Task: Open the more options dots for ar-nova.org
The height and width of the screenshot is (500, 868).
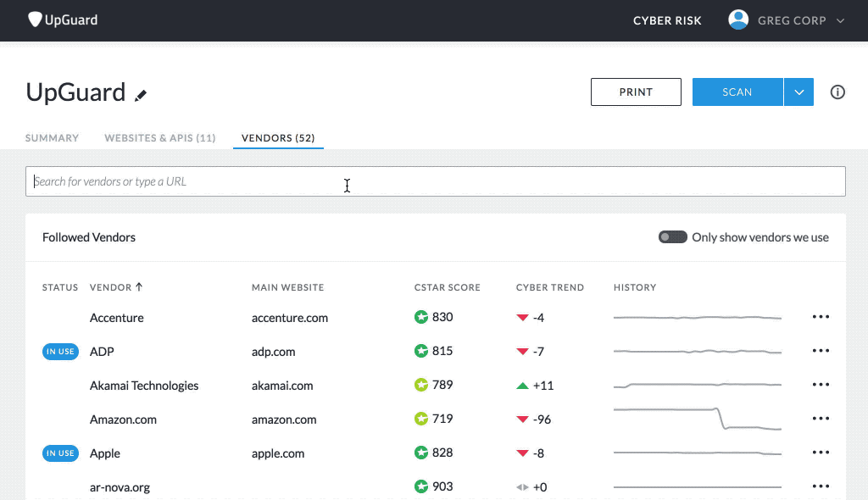Action: pyautogui.click(x=821, y=486)
